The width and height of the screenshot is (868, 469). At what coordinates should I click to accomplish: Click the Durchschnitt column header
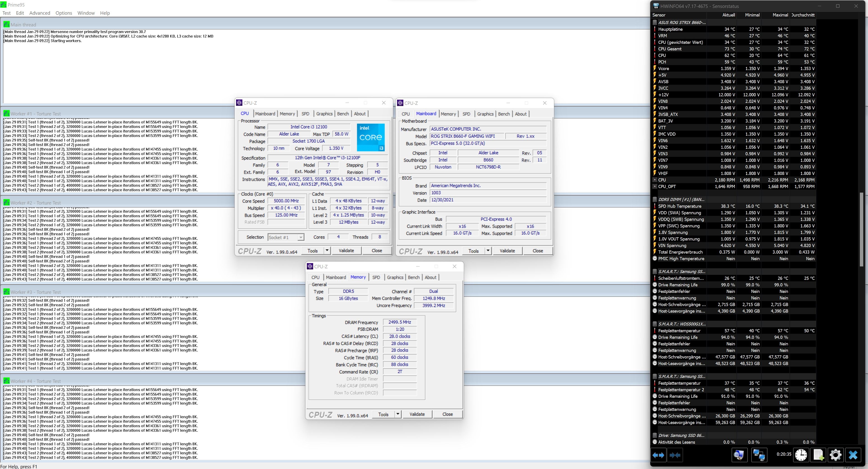803,15
